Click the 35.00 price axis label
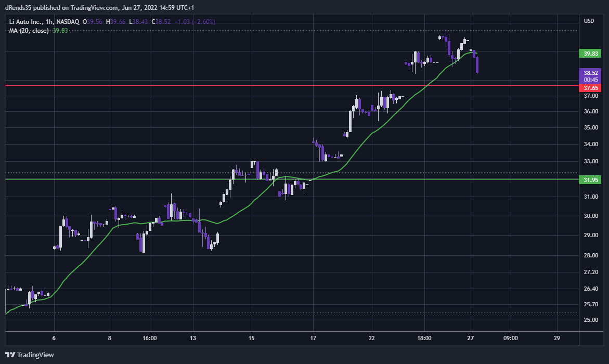This screenshot has width=609, height=364. point(591,127)
